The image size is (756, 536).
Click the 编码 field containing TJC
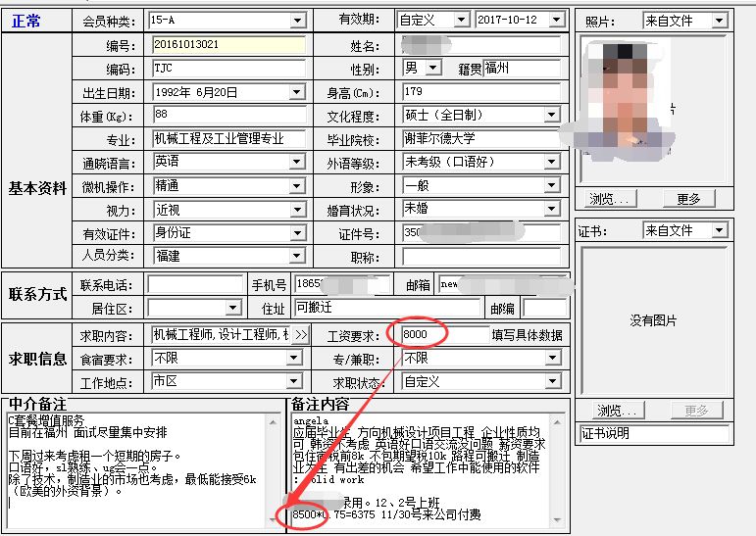click(x=228, y=68)
